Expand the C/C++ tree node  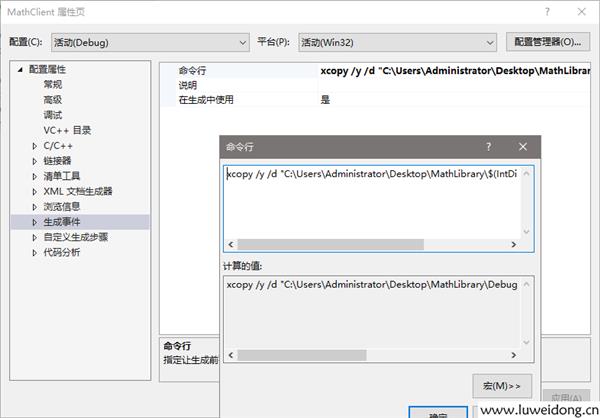(x=36, y=146)
